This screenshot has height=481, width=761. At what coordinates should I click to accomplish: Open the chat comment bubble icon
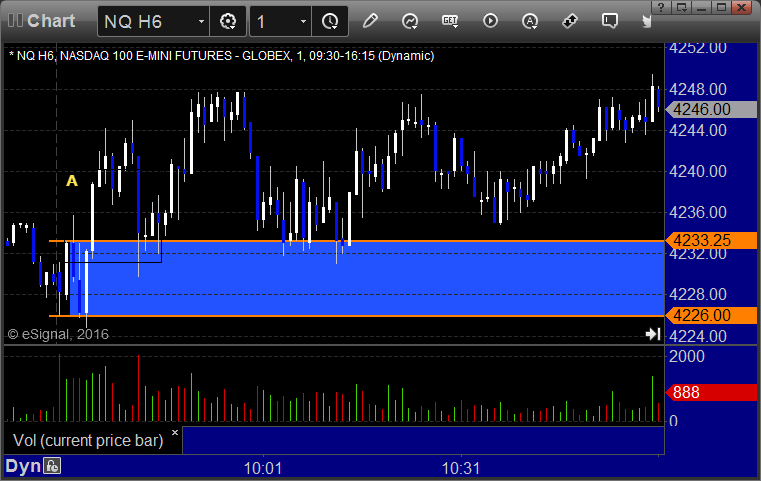(x=610, y=21)
